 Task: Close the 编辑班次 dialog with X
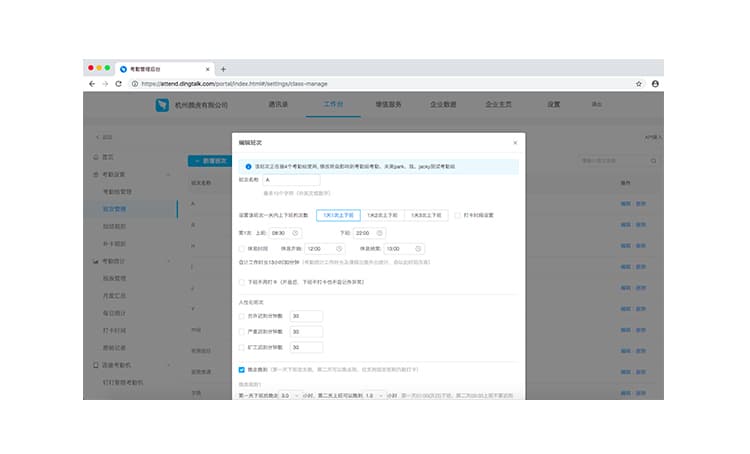click(514, 143)
